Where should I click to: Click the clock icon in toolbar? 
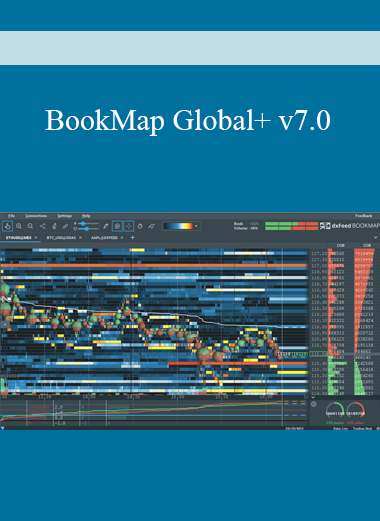[x=140, y=226]
